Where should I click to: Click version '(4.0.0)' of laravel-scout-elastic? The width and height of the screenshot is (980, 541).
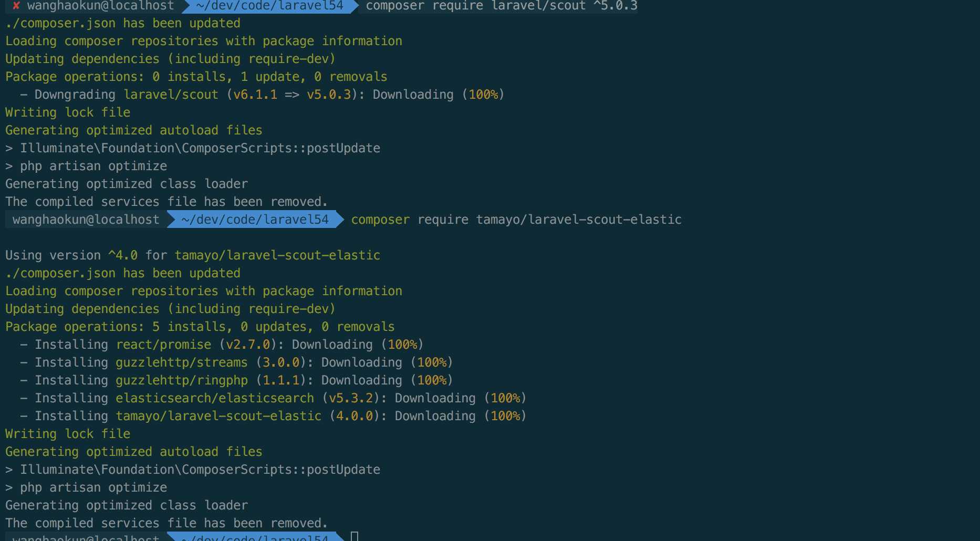(x=355, y=416)
